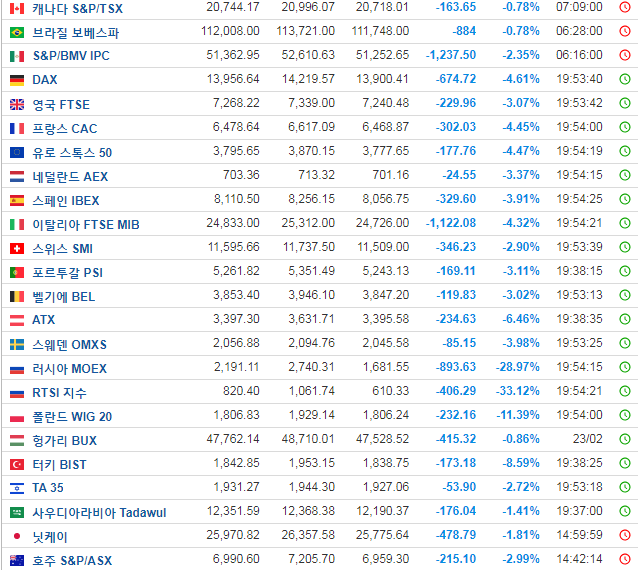Open the 닛케이 index link
638x570 pixels.
point(50,537)
